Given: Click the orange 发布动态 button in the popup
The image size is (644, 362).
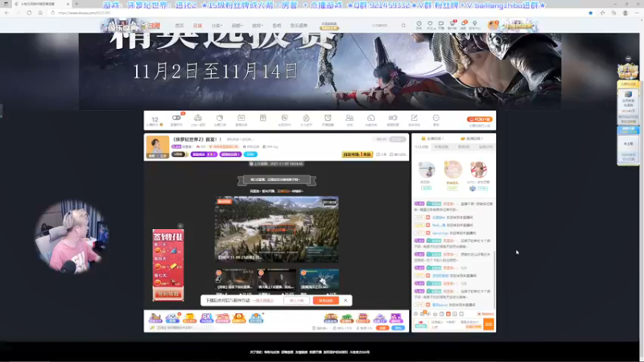Looking at the screenshot, I should coord(326,300).
